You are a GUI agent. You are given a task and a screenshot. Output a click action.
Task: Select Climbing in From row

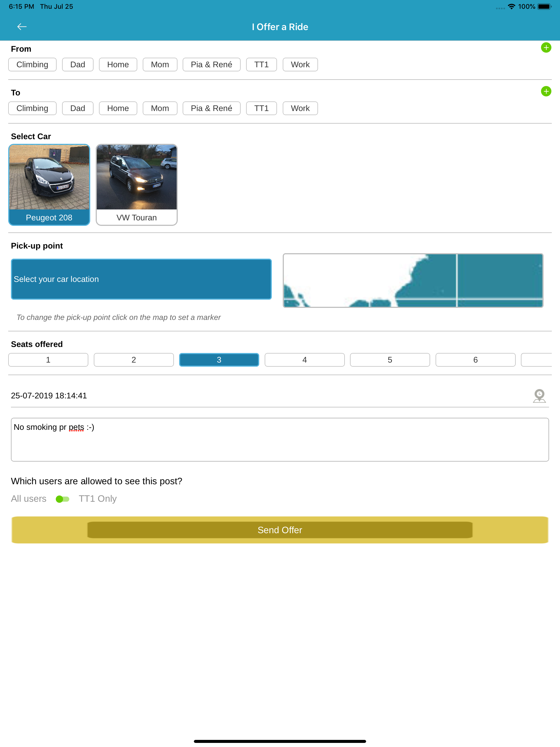point(33,65)
